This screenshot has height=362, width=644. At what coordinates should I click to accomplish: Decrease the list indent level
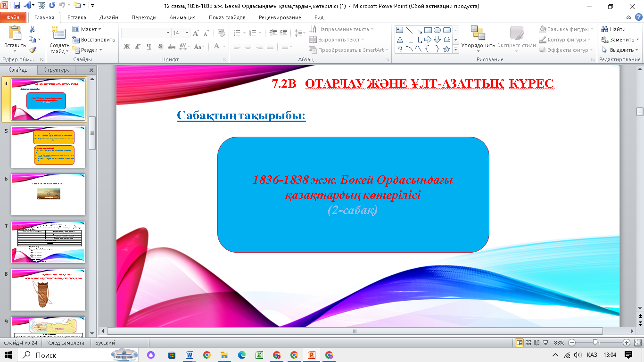[272, 33]
